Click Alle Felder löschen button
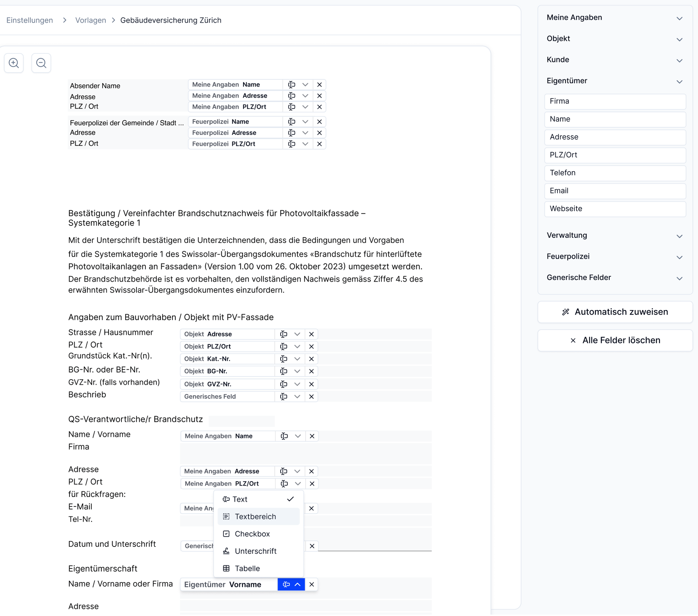The image size is (698, 616). coord(615,340)
